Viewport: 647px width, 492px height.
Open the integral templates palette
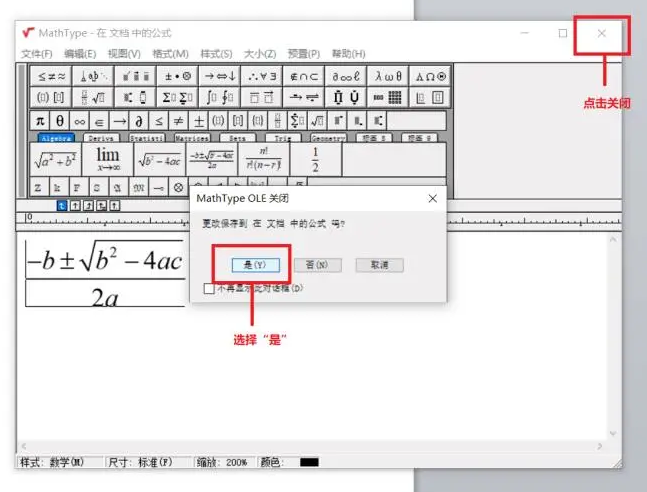point(220,97)
